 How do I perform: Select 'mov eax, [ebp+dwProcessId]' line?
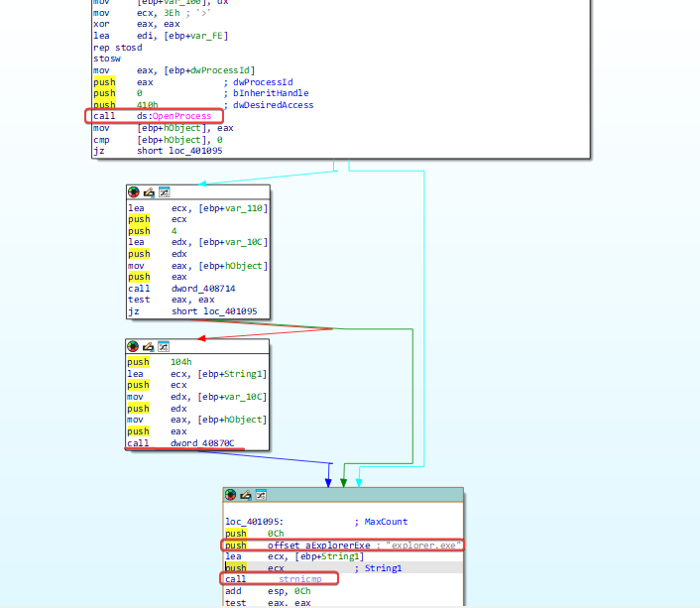175,70
